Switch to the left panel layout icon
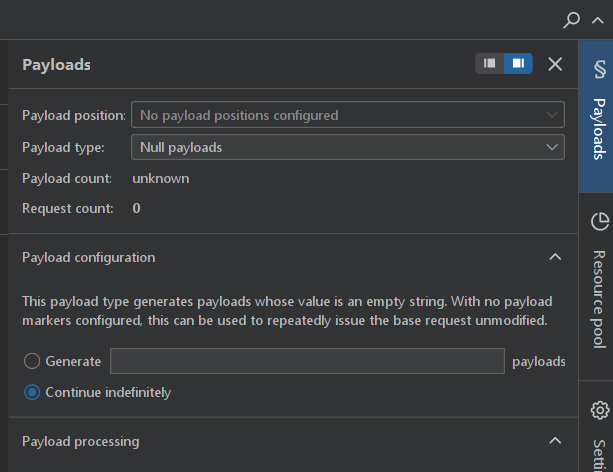This screenshot has width=613, height=472. (490, 64)
